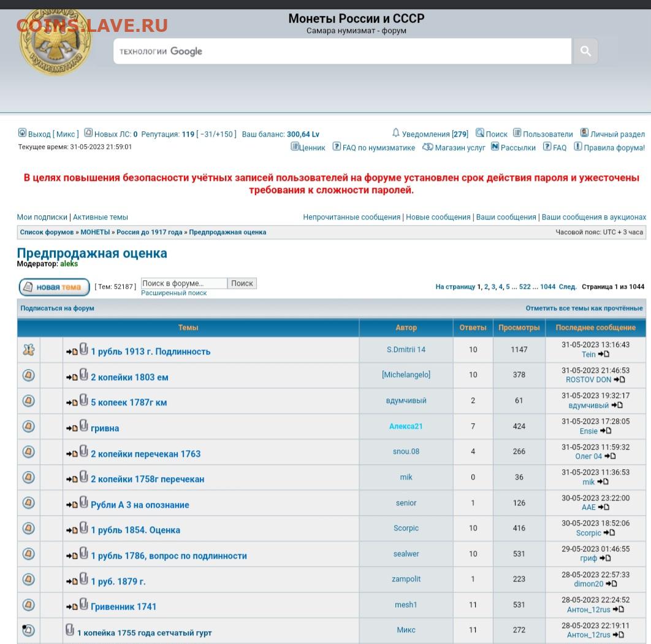651x644 pixels.
Task: Click Подписаться на форум
Action: pyautogui.click(x=57, y=309)
